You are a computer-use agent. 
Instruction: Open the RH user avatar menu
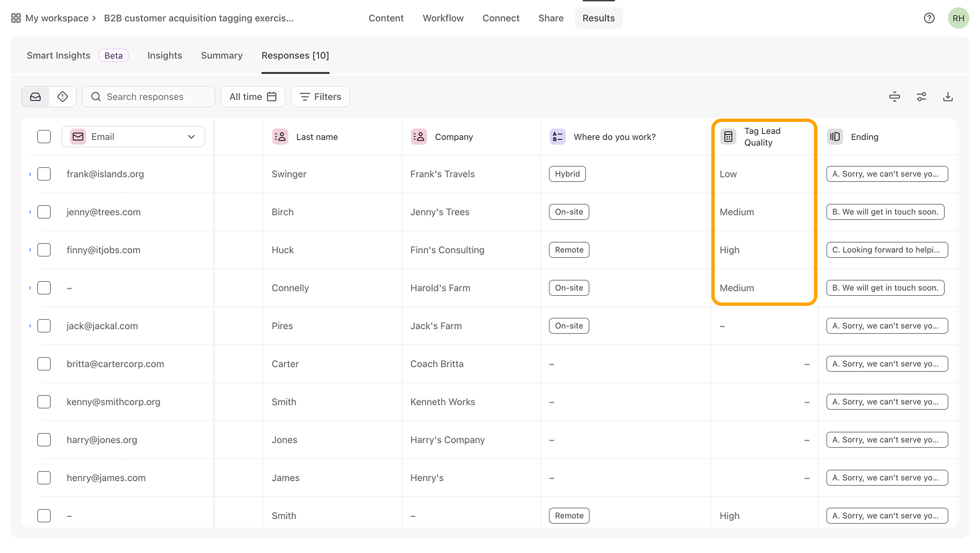(959, 18)
